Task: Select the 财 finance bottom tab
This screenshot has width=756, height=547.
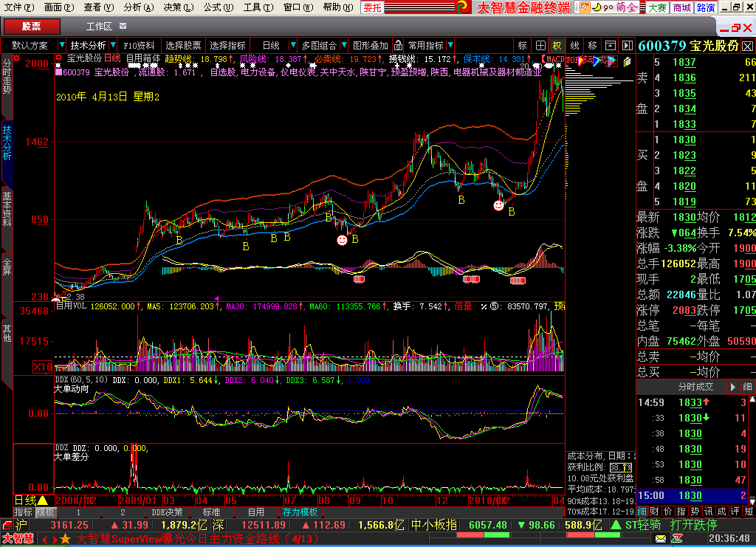Action: (655, 512)
